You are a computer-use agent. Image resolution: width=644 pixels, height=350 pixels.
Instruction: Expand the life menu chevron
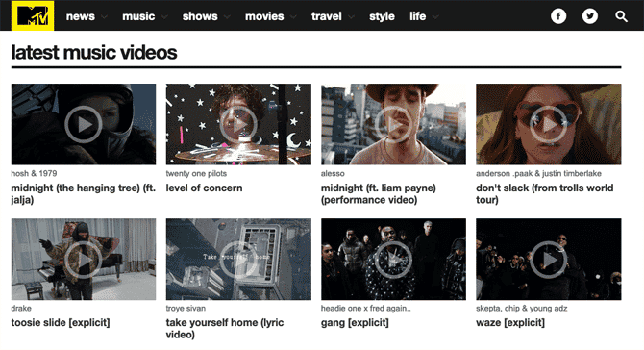[435, 17]
